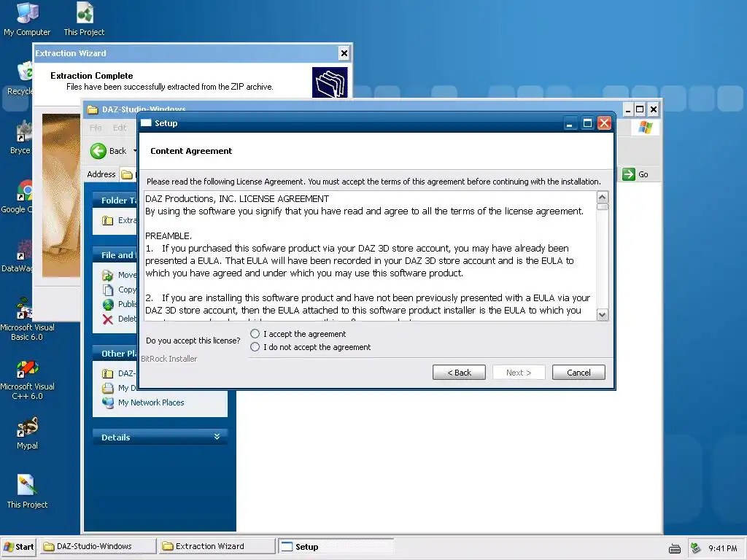Click the '< Back' button in Setup

(x=459, y=373)
